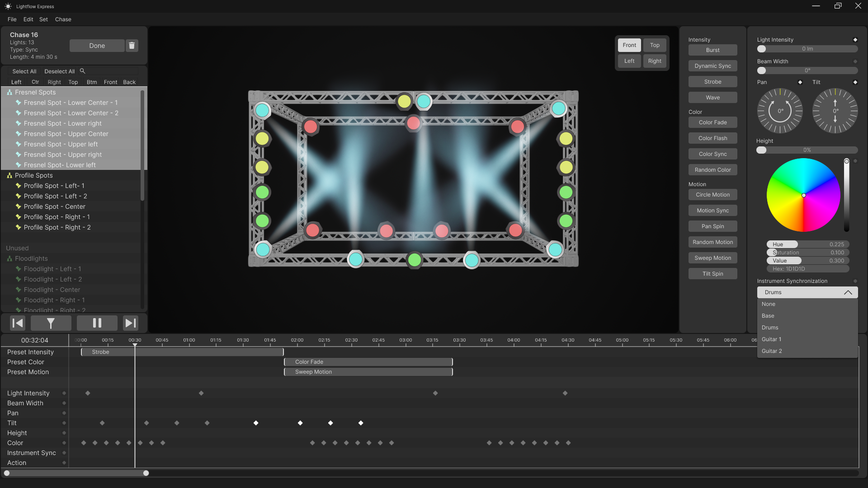Screen dimensions: 868x488
Task: Click the brightness vertical slider handle
Action: tap(846, 161)
